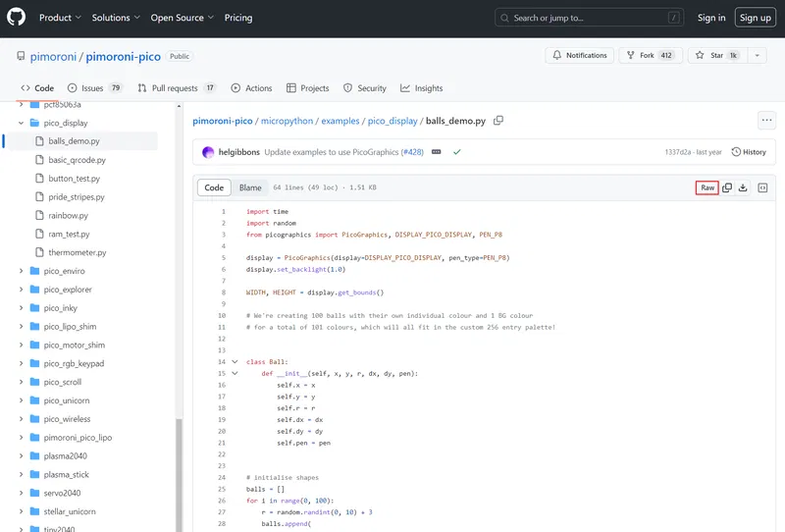This screenshot has width=785, height=532.
Task: Download the raw file
Action: click(x=743, y=187)
